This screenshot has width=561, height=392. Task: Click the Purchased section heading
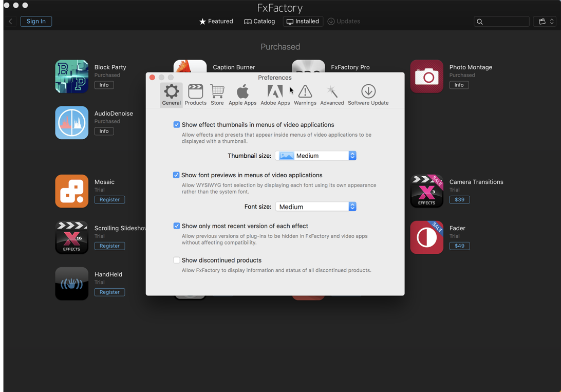tap(280, 47)
